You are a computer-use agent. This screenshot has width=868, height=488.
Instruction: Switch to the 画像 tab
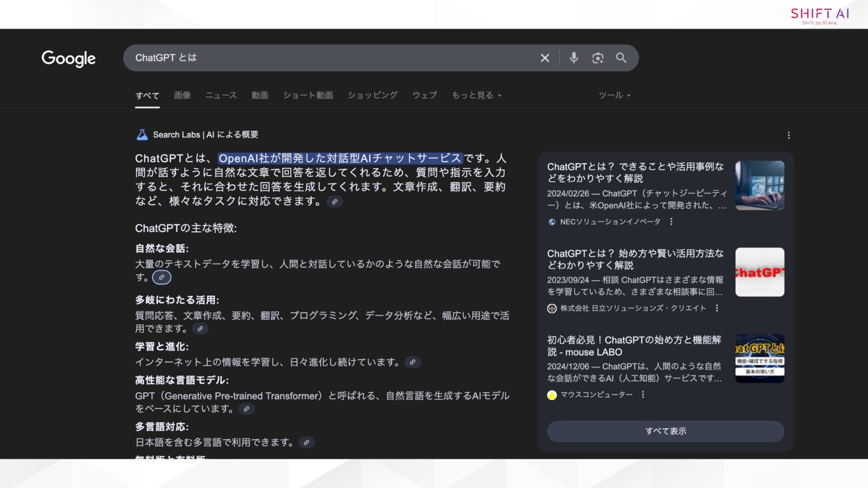click(182, 95)
